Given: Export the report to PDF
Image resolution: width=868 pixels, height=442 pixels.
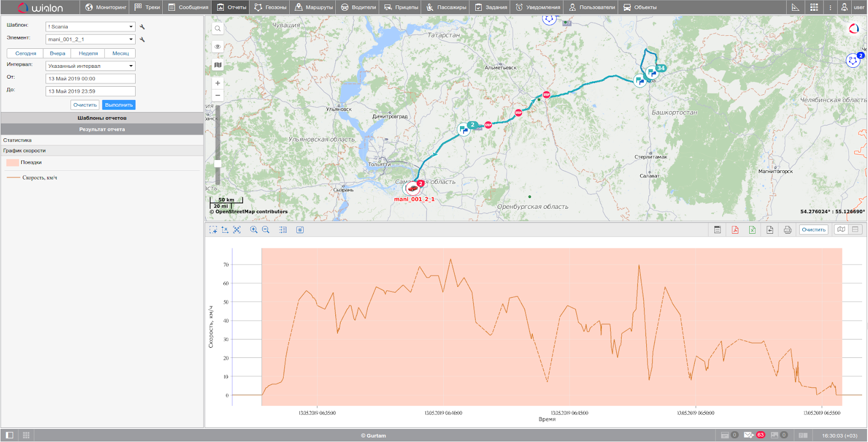Looking at the screenshot, I should coord(735,230).
